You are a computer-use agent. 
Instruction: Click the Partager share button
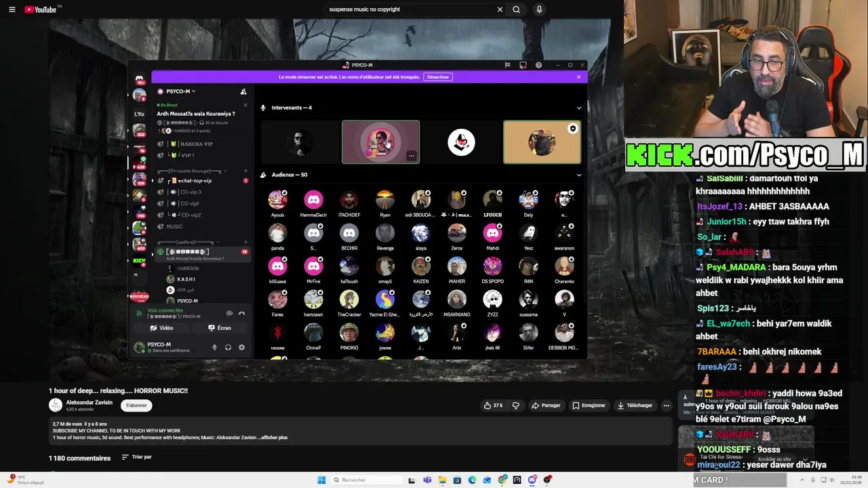click(x=546, y=405)
